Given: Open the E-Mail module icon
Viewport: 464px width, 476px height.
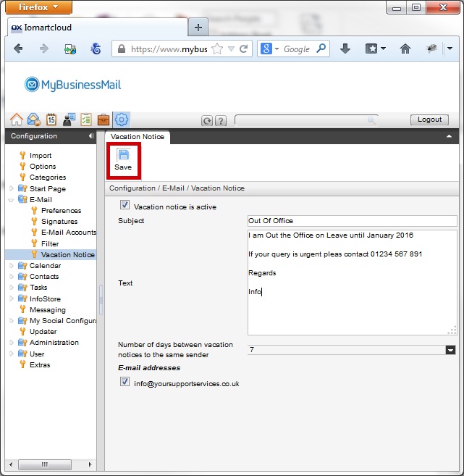Looking at the screenshot, I should tap(33, 120).
